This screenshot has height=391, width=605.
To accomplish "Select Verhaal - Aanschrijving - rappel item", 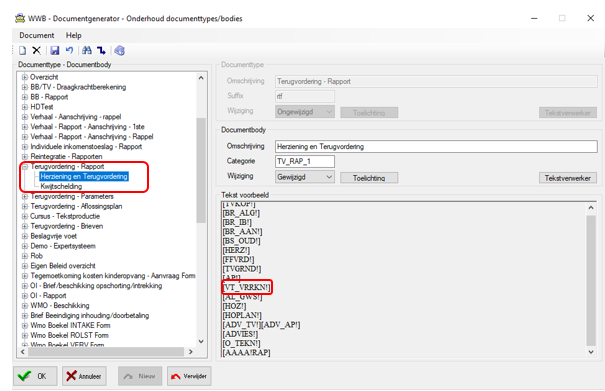I will pos(76,117).
